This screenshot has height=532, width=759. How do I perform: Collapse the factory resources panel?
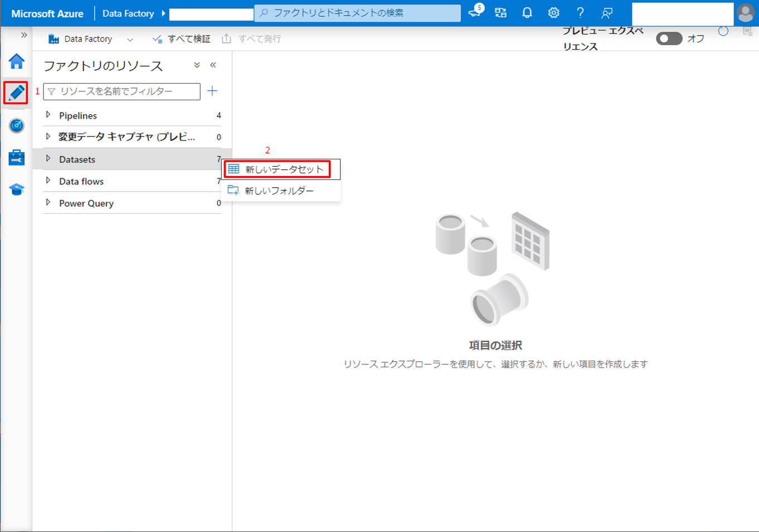click(x=213, y=65)
